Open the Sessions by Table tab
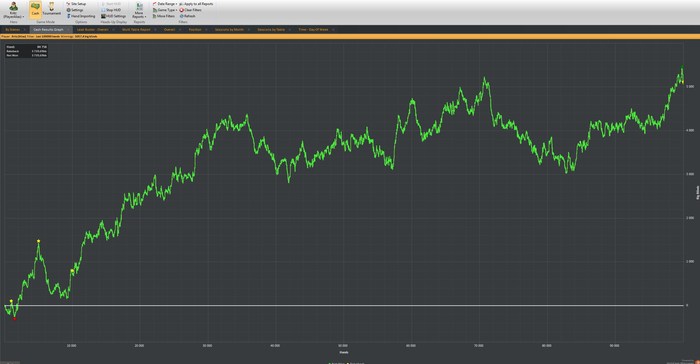This screenshot has width=700, height=364. coord(271,29)
